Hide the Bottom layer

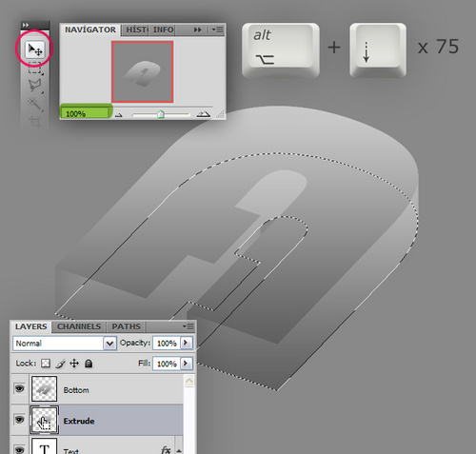click(x=20, y=388)
